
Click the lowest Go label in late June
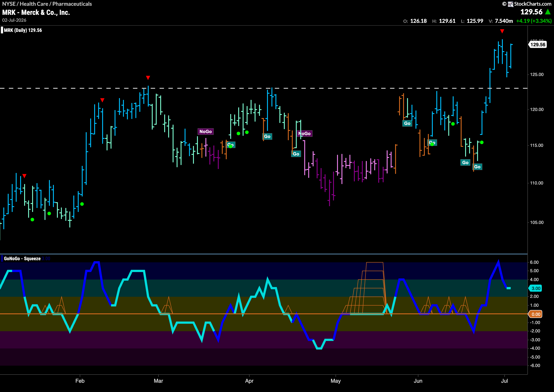click(x=477, y=167)
